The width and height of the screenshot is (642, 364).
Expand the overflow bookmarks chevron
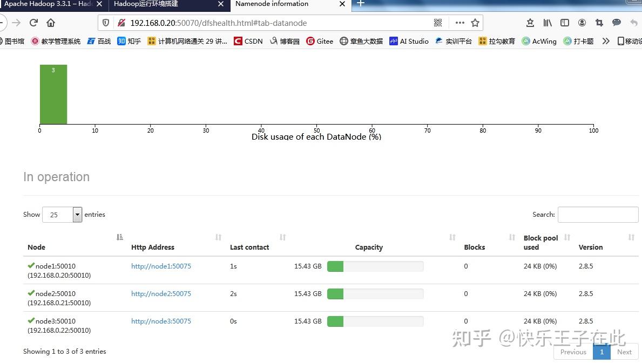pyautogui.click(x=606, y=40)
